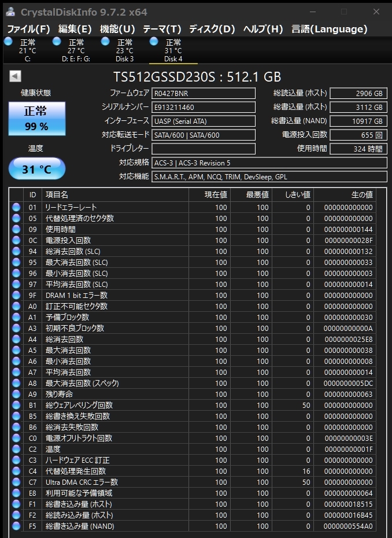Open the 機能(U) menu
The height and width of the screenshot is (538, 392).
pos(117,29)
